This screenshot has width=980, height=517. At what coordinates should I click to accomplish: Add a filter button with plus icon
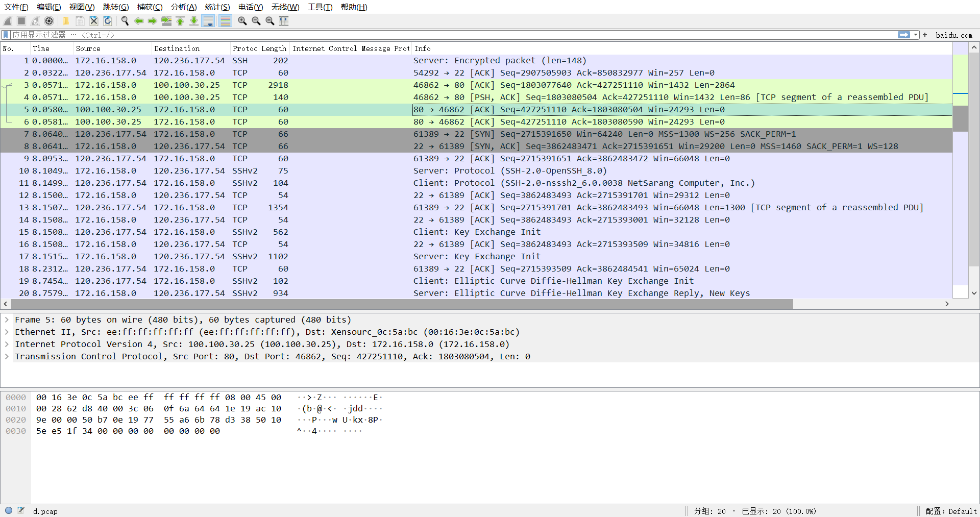click(x=925, y=35)
